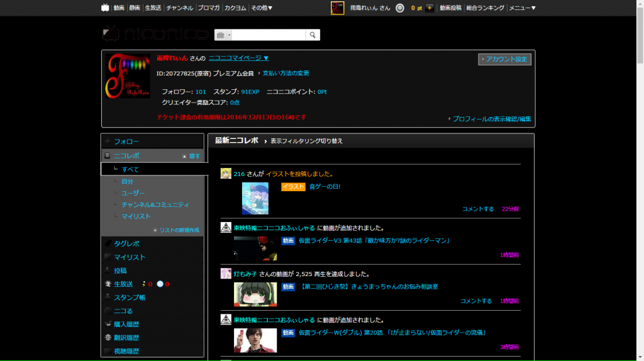Screen dimensions: 644x361
Task: Click the stamp value 91EXP
Action: [x=250, y=92]
